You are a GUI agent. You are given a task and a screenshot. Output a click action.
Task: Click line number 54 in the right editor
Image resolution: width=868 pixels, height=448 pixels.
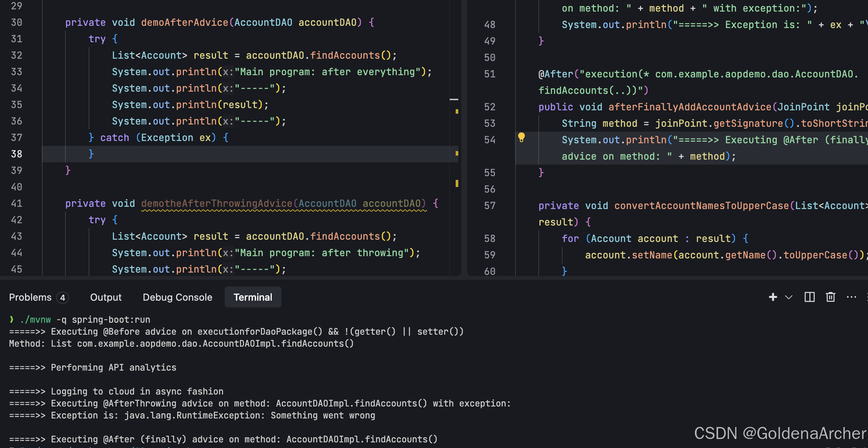[489, 140]
